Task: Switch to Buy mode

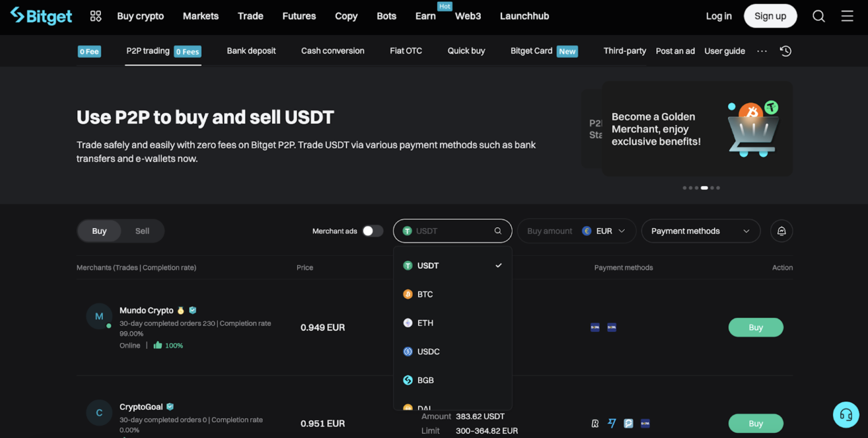Action: coord(99,231)
